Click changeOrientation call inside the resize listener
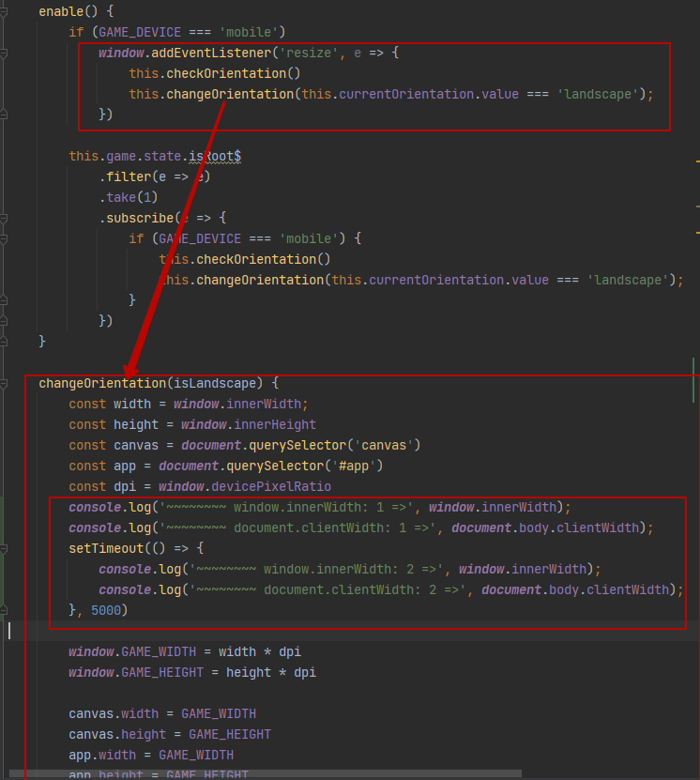700x780 pixels. point(230,94)
